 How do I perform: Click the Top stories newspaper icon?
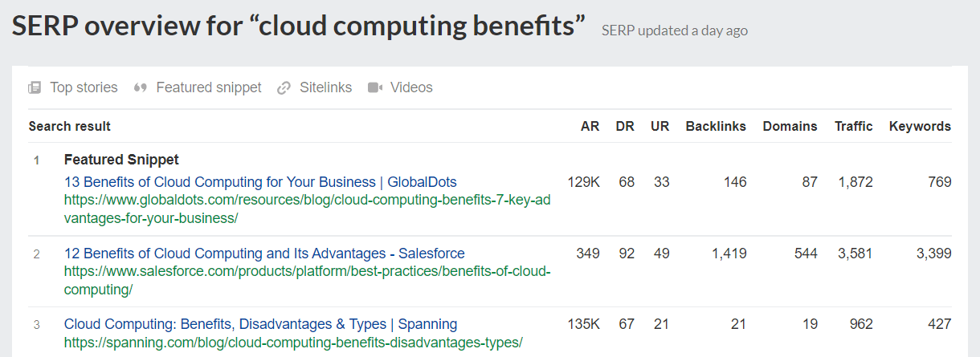click(x=35, y=87)
